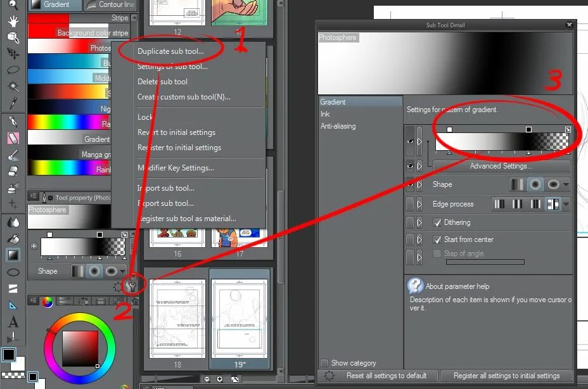Select Gradient sub tool group tab
This screenshot has width=588, height=389.
click(x=54, y=5)
